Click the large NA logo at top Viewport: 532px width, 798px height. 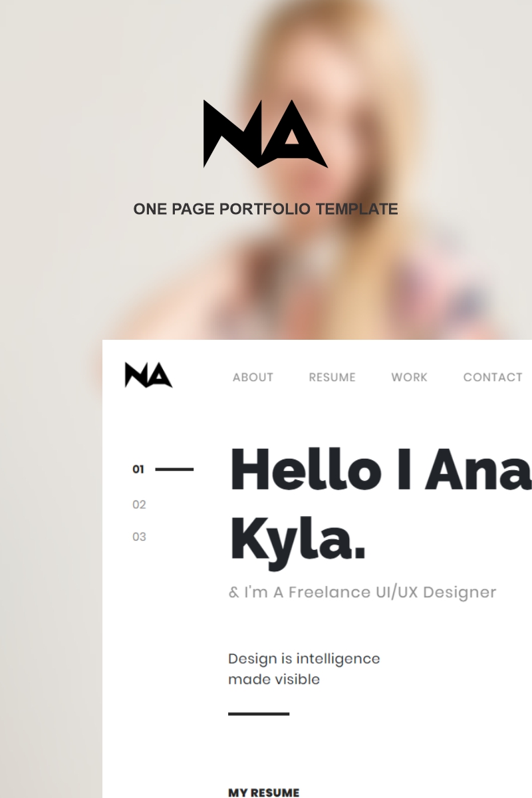click(x=265, y=134)
